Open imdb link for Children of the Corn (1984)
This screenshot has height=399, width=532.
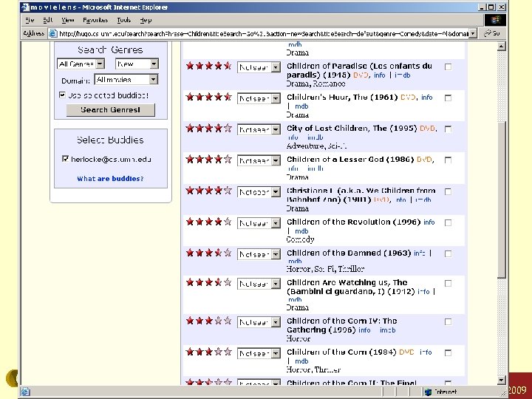coord(301,361)
